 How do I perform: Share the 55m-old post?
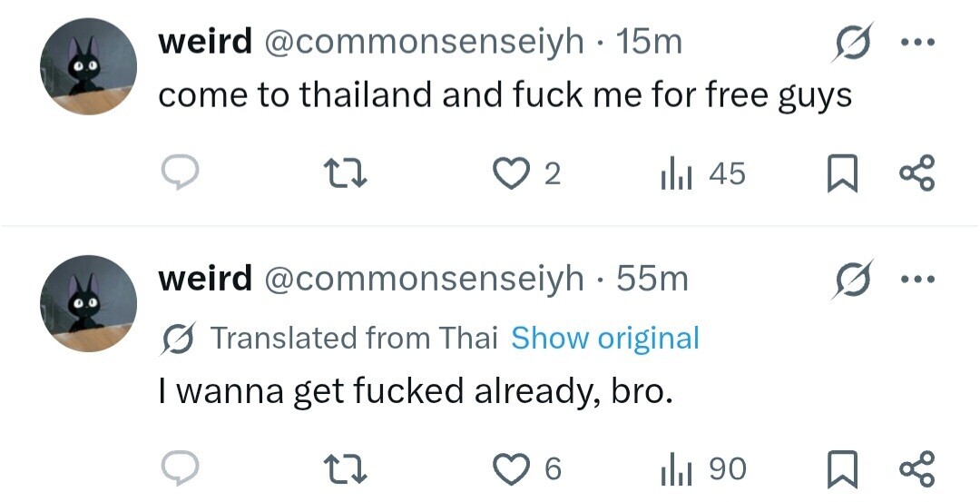[915, 468]
